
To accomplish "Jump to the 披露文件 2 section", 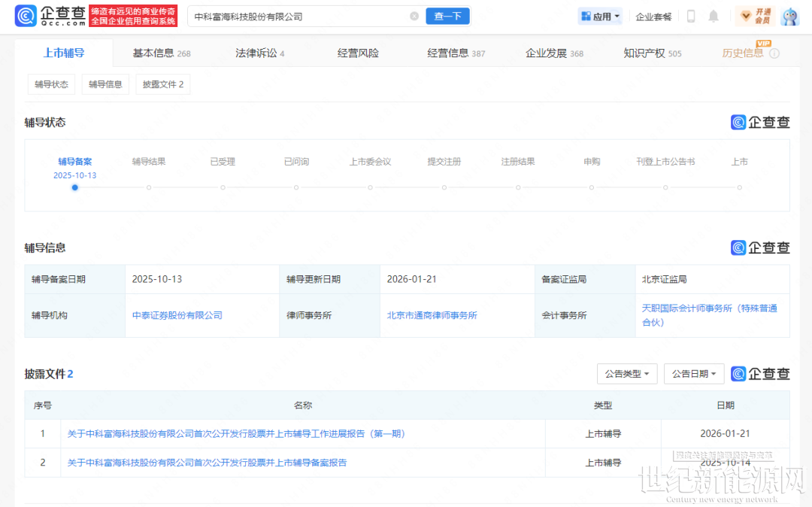I will (163, 84).
